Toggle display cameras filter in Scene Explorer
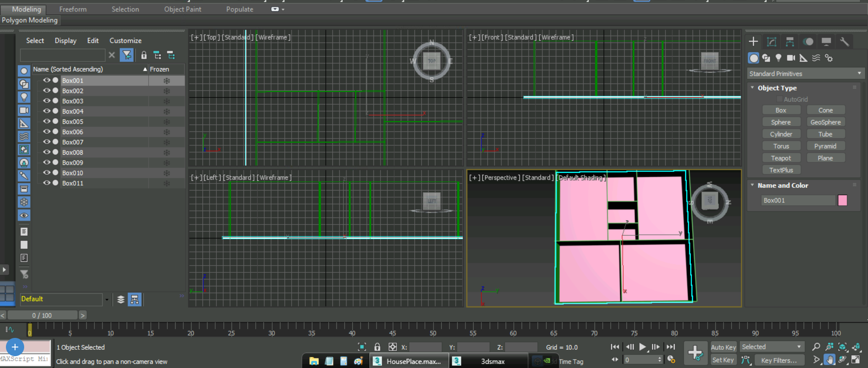 coord(24,110)
